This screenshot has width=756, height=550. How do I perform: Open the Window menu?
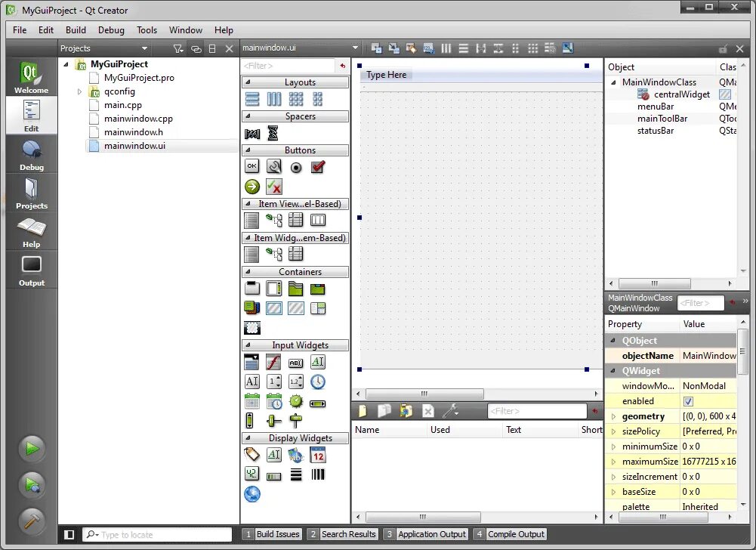click(x=186, y=30)
